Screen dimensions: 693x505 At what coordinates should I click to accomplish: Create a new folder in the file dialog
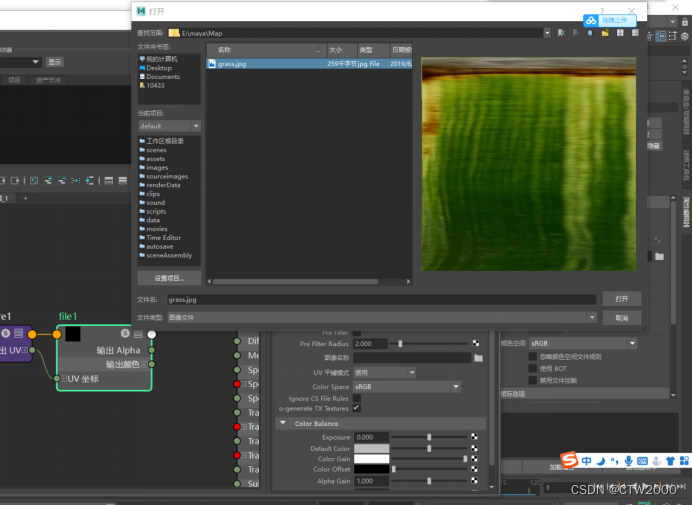click(x=605, y=33)
